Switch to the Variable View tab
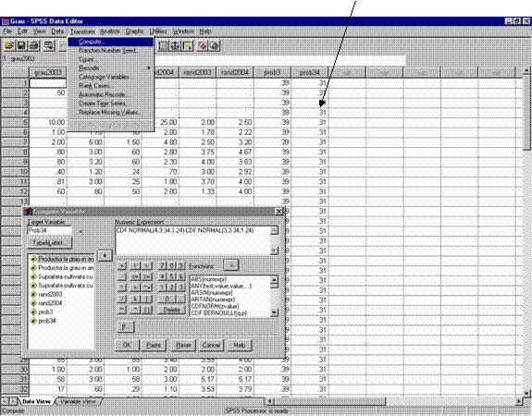The width and height of the screenshot is (532, 416). click(78, 402)
